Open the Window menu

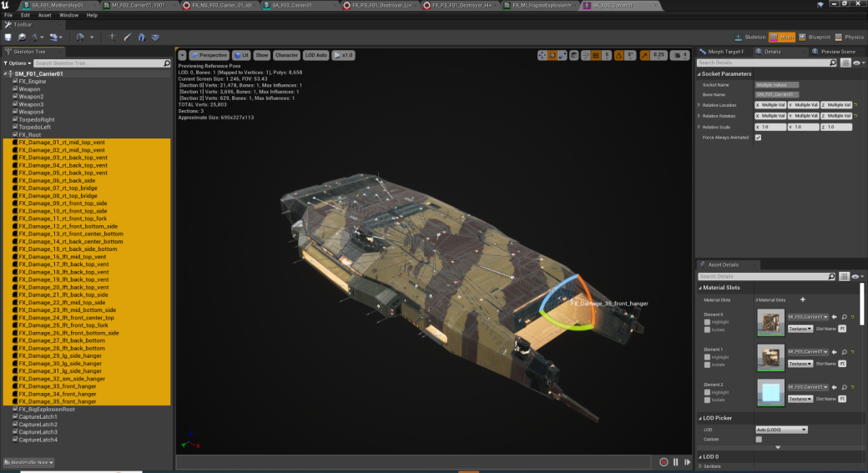pos(69,15)
